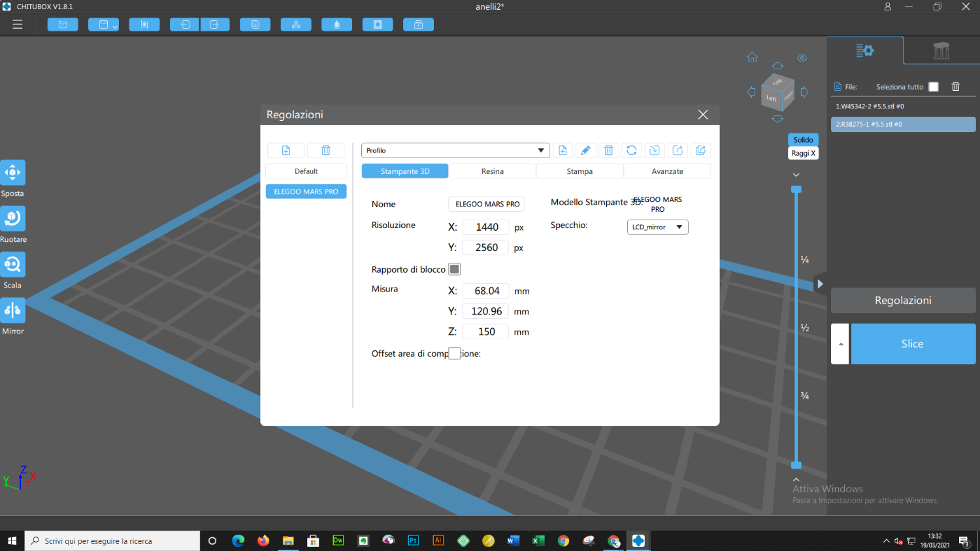The height and width of the screenshot is (551, 980).
Task: Click the open file folder toolbar icon
Action: (63, 25)
